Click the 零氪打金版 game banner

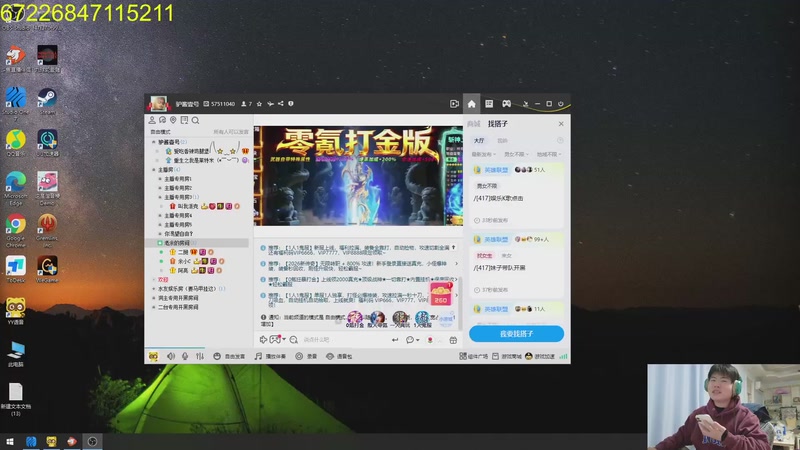[x=358, y=176]
